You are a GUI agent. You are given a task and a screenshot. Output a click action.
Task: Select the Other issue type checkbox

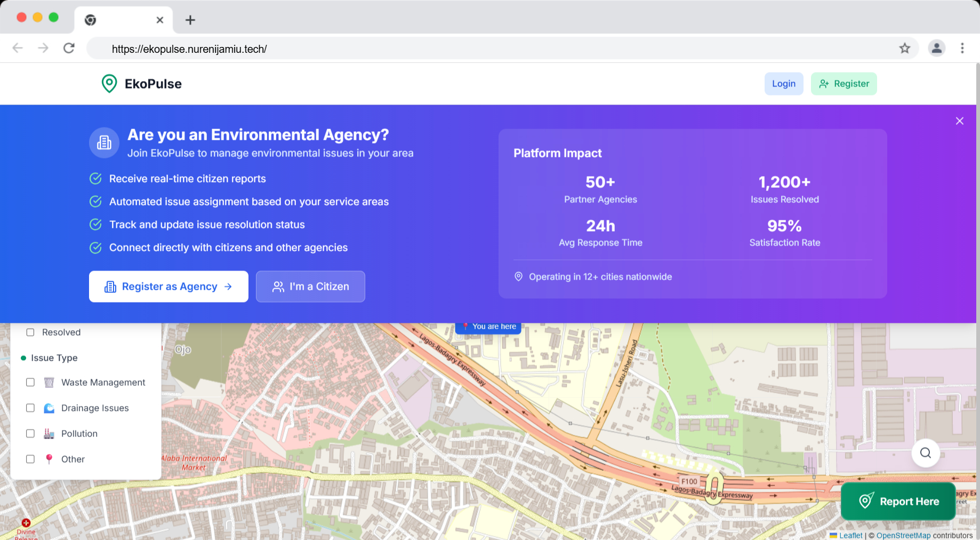point(30,459)
